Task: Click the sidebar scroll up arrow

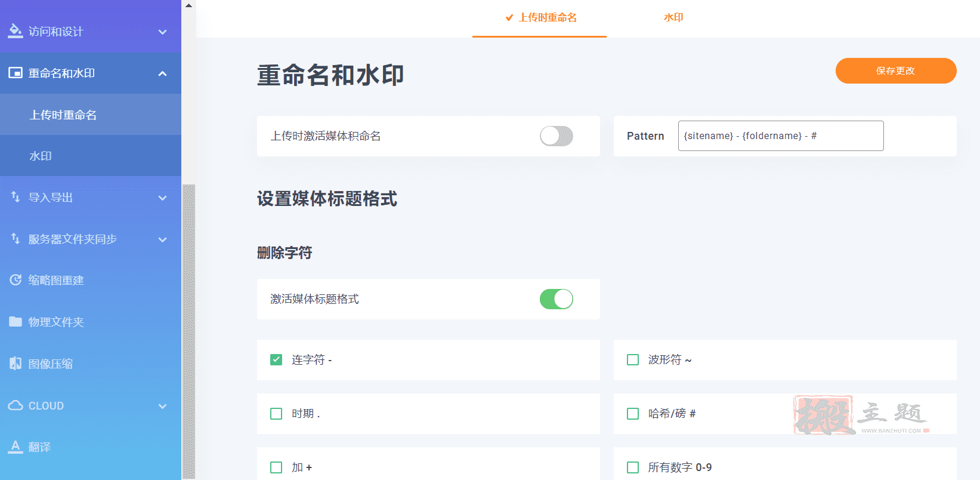Action: pyautogui.click(x=188, y=5)
